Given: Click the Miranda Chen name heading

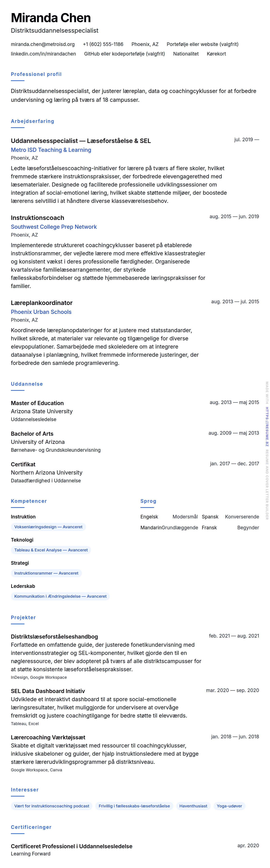Looking at the screenshot, I should click(x=51, y=18).
